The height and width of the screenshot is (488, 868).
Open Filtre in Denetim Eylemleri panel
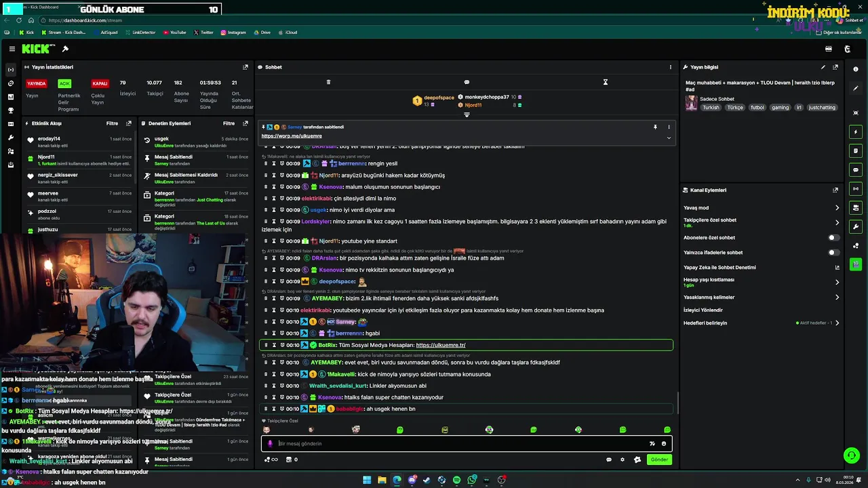pyautogui.click(x=229, y=123)
